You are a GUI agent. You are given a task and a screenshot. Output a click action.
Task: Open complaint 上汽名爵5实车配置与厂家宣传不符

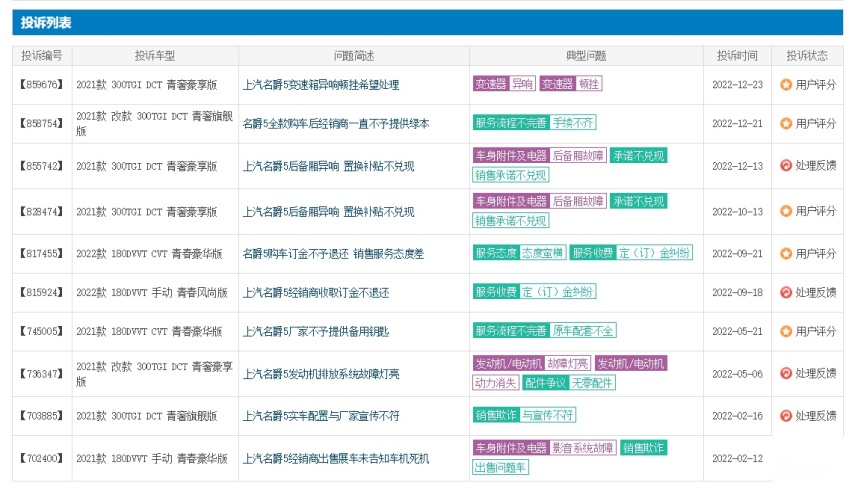point(321,416)
